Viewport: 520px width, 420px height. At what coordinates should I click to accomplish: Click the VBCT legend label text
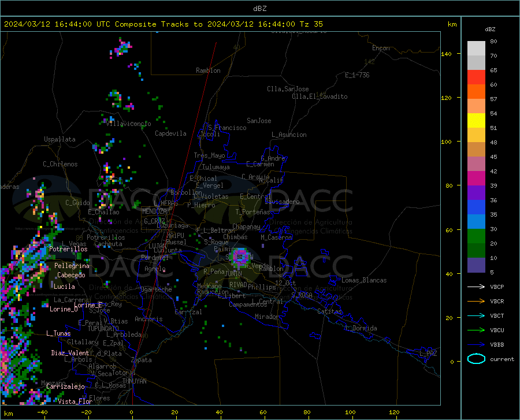497,315
